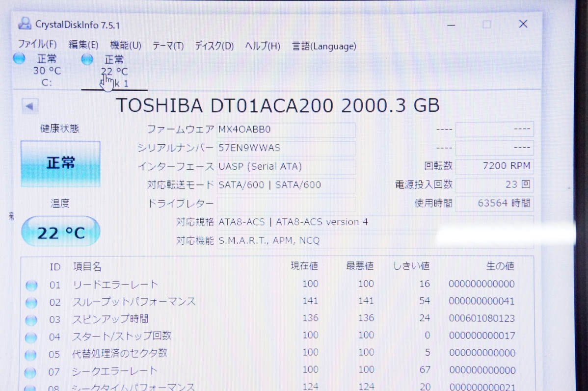Click raw value 000601080123
This screenshot has height=391, width=588.
click(x=481, y=318)
